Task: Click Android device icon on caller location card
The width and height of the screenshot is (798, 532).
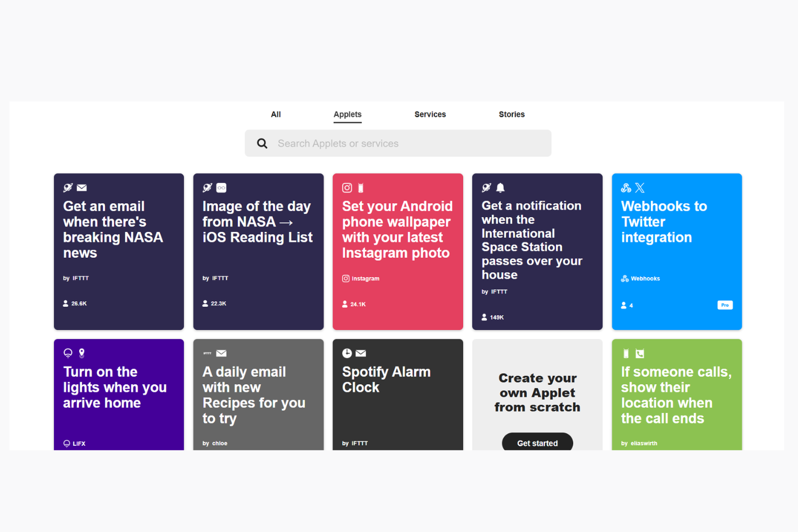Action: coord(626,354)
